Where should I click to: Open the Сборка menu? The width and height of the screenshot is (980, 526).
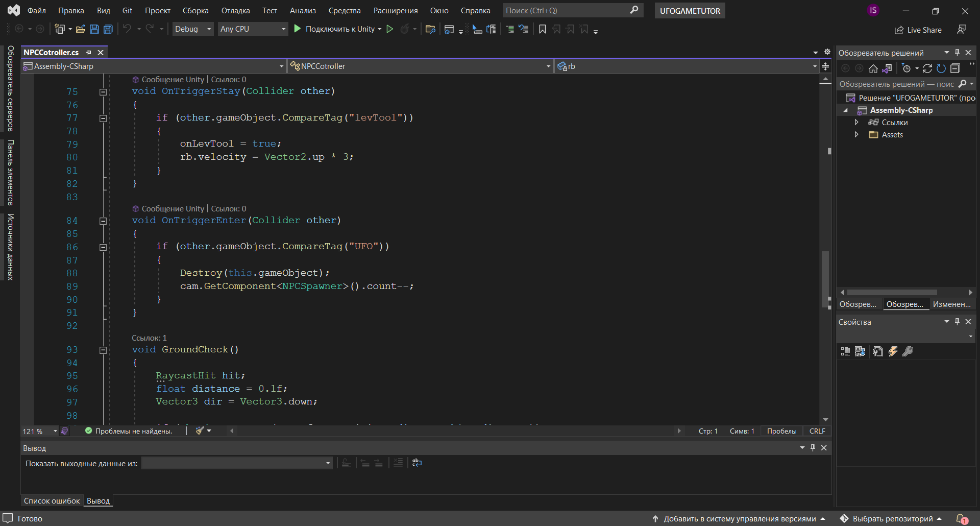pyautogui.click(x=195, y=10)
